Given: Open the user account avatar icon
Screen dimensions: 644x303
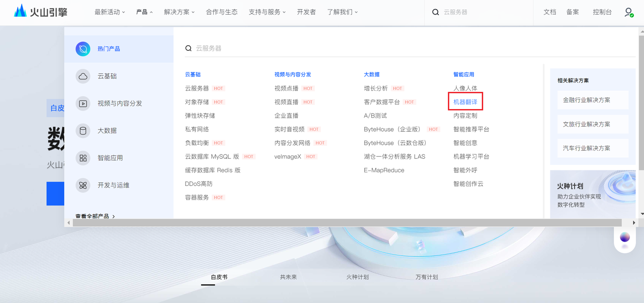Looking at the screenshot, I should click(x=628, y=12).
